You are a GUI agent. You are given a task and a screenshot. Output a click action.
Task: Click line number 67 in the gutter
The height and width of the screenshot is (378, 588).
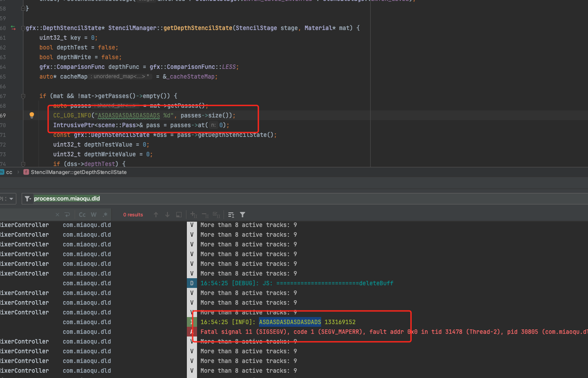coord(3,96)
